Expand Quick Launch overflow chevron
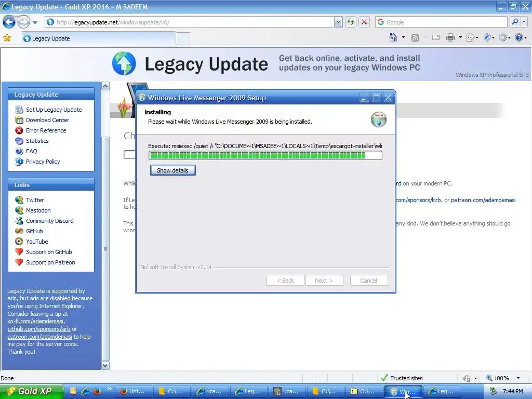This screenshot has height=399, width=532. pos(109,389)
